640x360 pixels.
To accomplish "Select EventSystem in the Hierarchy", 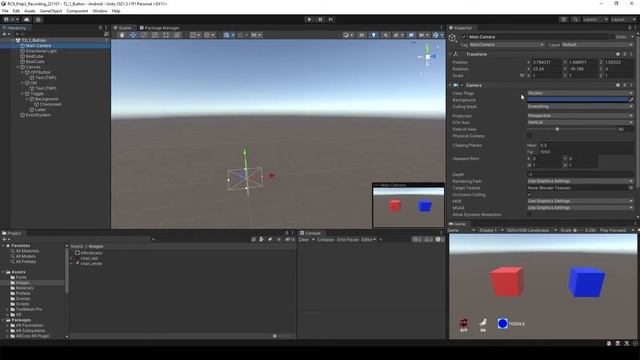I will (38, 115).
